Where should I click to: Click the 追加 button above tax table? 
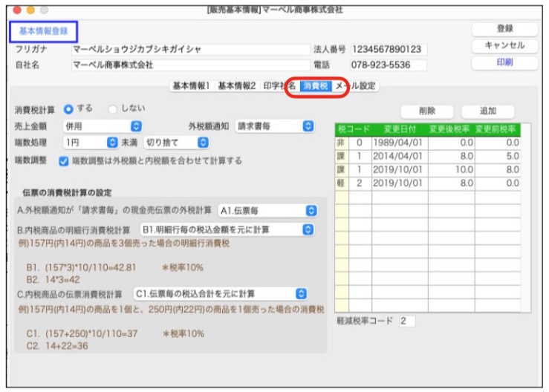pyautogui.click(x=487, y=111)
